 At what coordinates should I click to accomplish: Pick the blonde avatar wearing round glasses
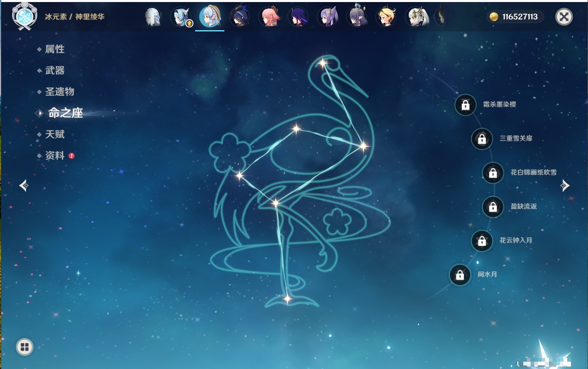[x=386, y=17]
